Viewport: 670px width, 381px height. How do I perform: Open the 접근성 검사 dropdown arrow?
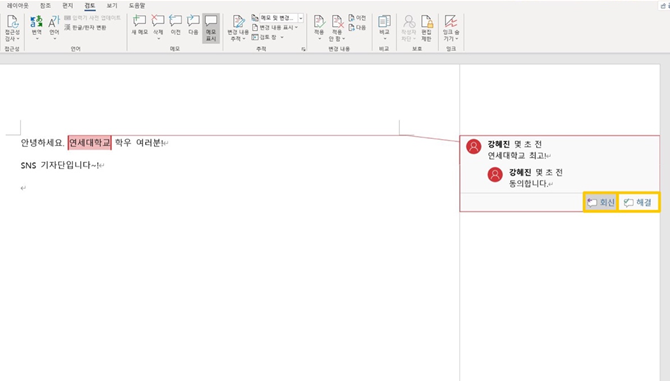[x=18, y=39]
